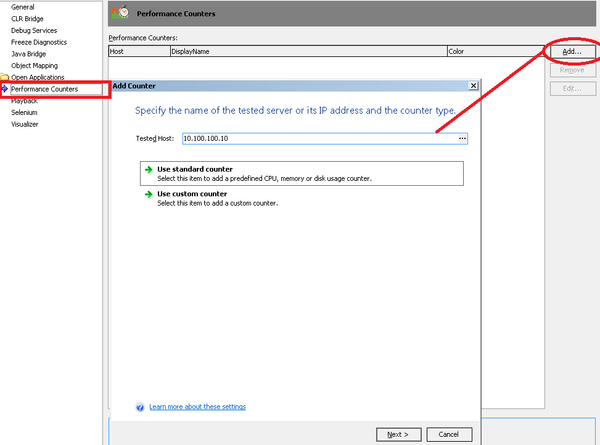Screen dimensions: 600x445
Task: Click the Edit... button
Action: (572, 88)
